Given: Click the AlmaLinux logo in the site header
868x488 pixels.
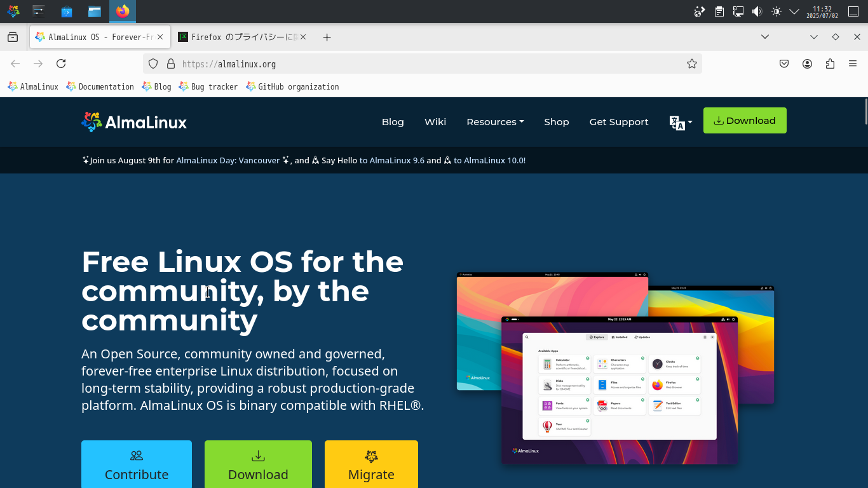Looking at the screenshot, I should click(x=134, y=122).
